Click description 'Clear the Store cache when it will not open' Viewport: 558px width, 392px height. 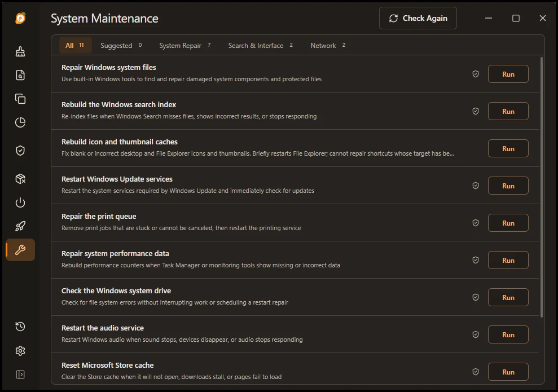coord(171,377)
